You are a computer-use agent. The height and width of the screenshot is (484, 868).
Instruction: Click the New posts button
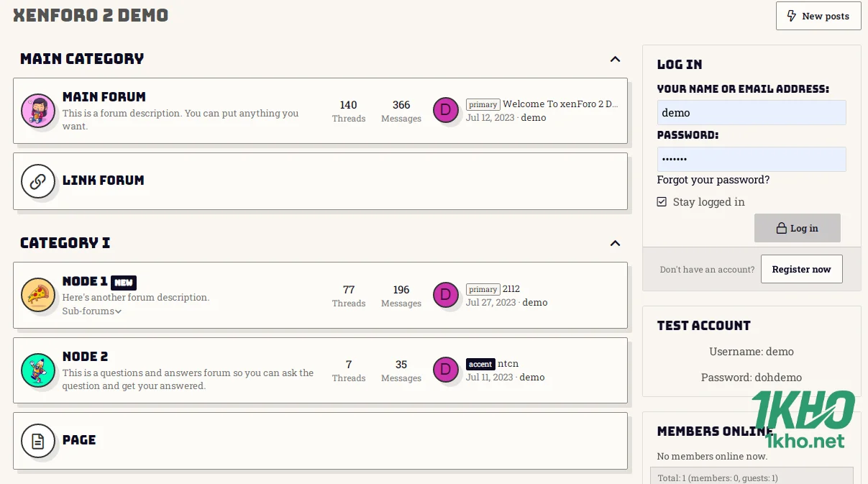tap(818, 15)
